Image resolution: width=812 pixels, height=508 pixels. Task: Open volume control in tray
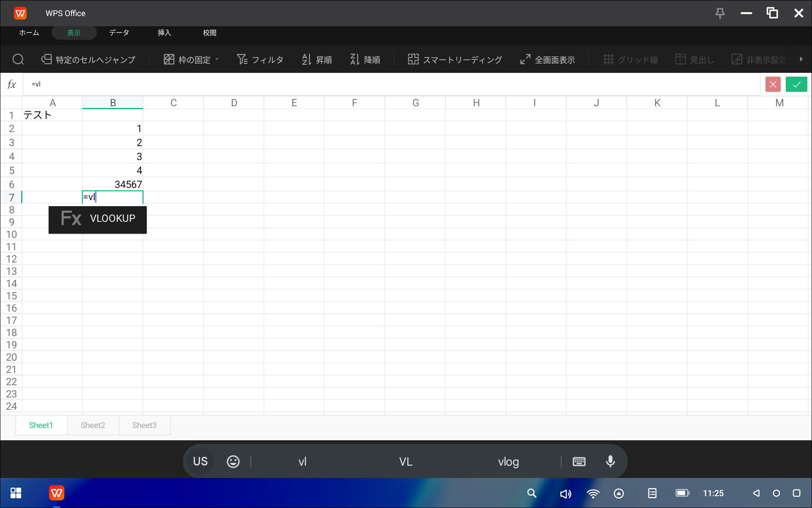click(565, 494)
